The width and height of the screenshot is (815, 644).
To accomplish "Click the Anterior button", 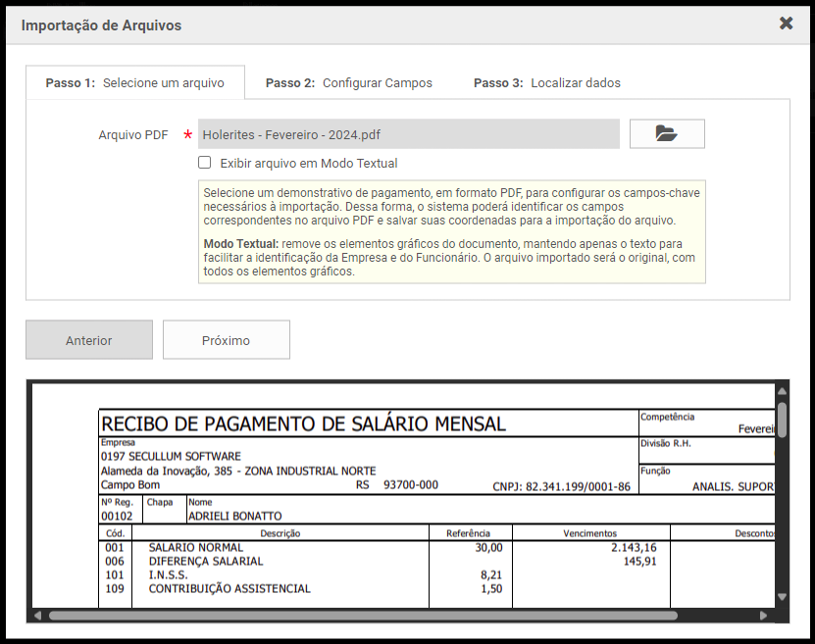I will (89, 340).
